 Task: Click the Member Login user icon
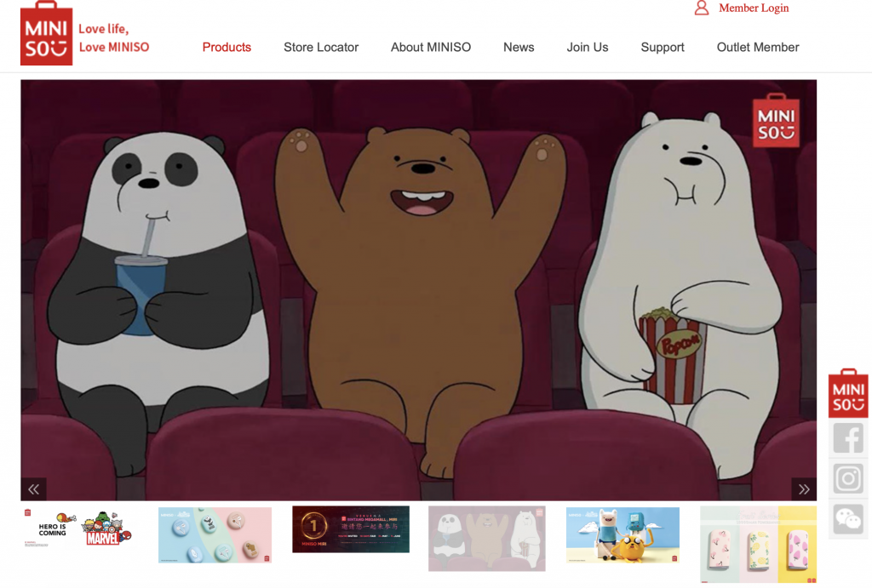(x=702, y=8)
